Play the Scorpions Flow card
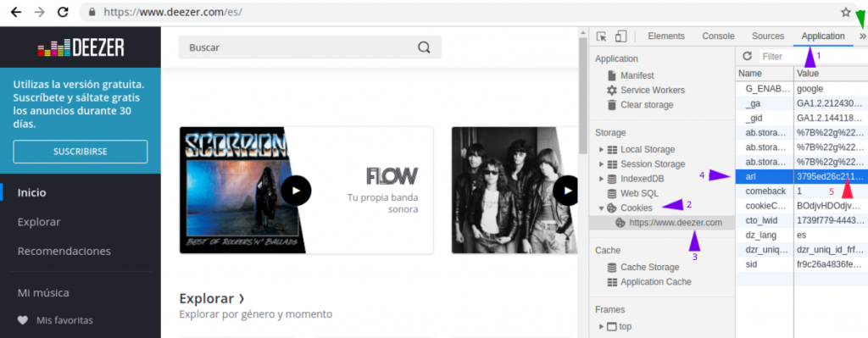The height and width of the screenshot is (338, 868). tap(296, 191)
